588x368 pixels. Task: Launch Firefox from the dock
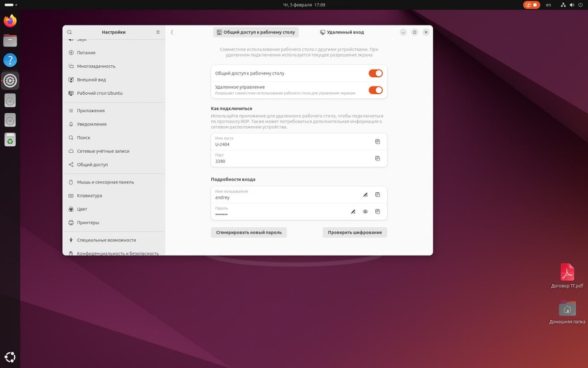pyautogui.click(x=10, y=21)
